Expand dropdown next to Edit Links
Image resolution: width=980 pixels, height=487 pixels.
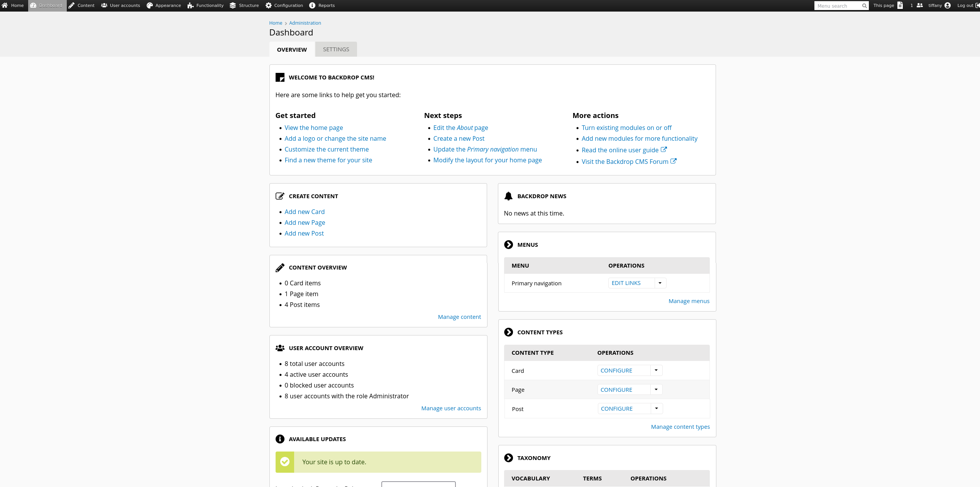(x=660, y=283)
